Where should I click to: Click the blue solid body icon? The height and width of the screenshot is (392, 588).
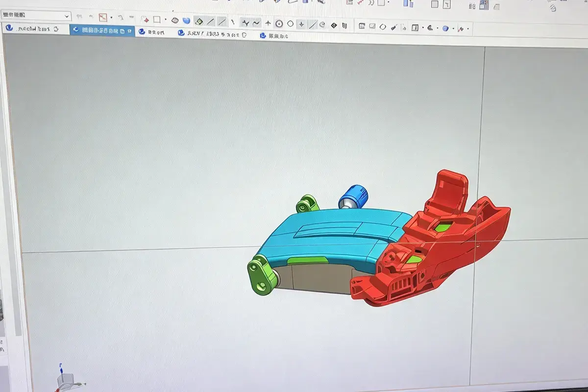point(186,21)
